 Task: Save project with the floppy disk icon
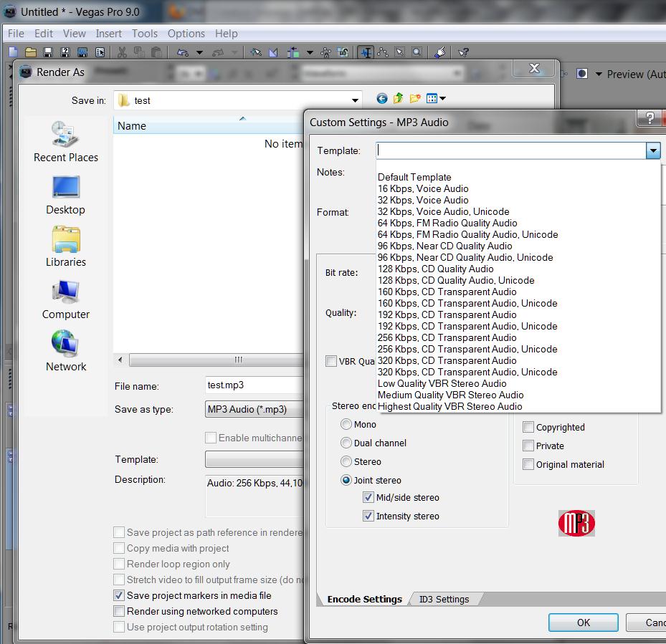[x=47, y=52]
